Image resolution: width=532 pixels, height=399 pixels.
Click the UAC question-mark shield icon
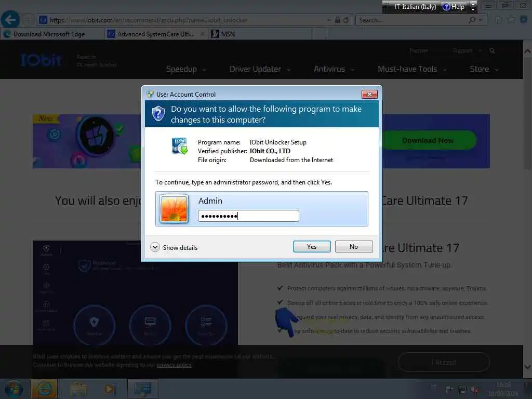tap(158, 114)
